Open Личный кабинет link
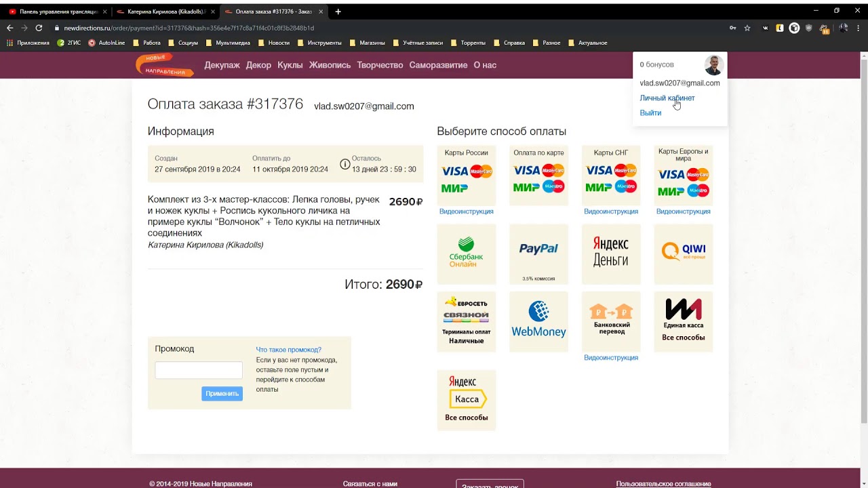The height and width of the screenshot is (488, 868). (667, 98)
